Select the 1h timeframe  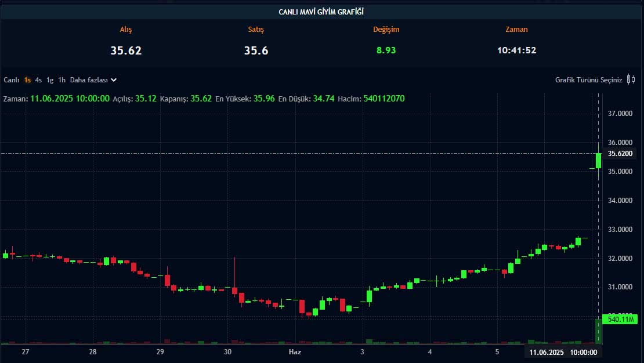click(61, 80)
